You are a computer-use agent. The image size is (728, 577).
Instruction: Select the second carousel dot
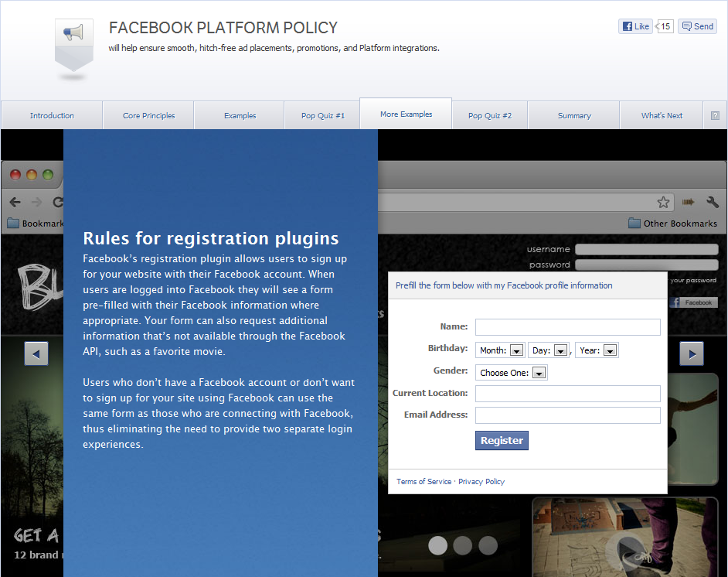462,545
